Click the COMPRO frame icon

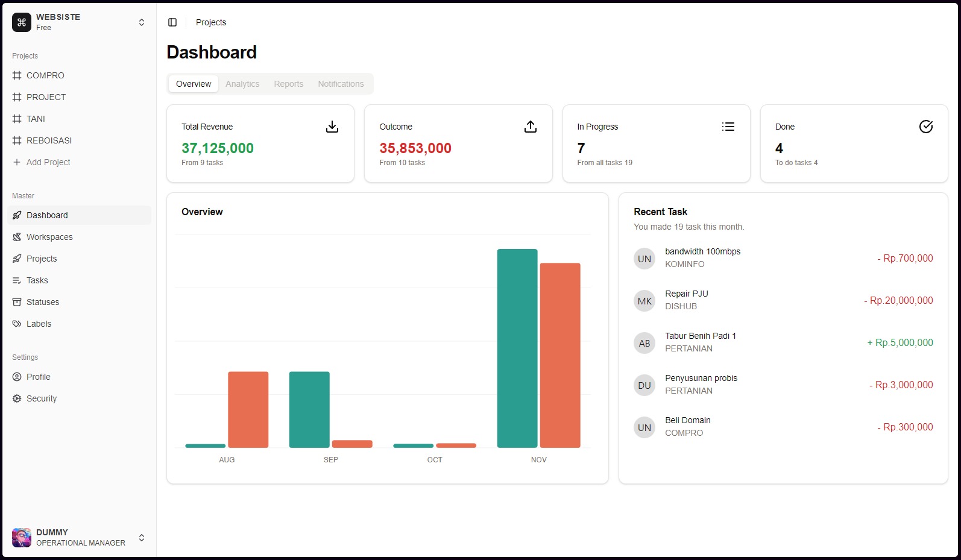point(17,75)
